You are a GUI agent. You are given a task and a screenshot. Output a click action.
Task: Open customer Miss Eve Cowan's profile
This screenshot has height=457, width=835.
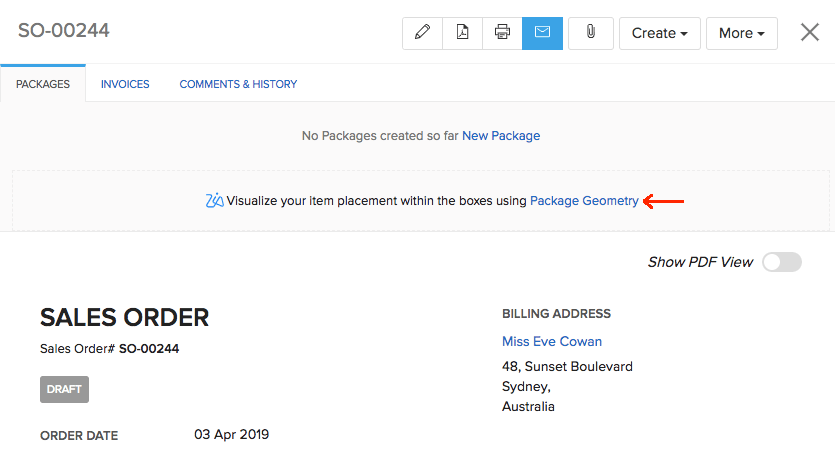[x=552, y=342]
